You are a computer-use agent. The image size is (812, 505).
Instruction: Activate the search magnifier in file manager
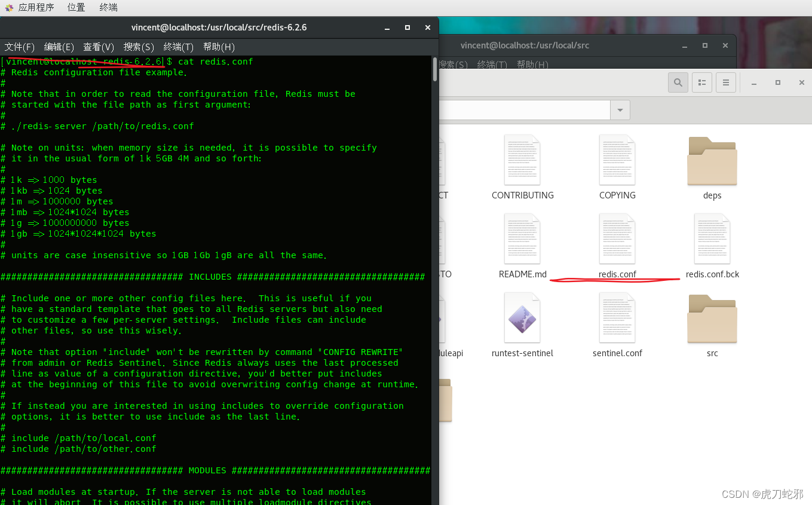coord(678,82)
